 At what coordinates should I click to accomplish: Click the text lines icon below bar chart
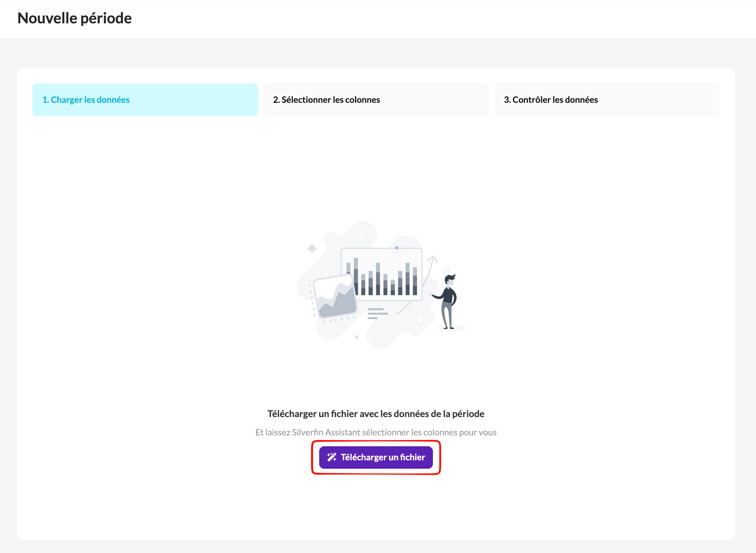click(377, 313)
